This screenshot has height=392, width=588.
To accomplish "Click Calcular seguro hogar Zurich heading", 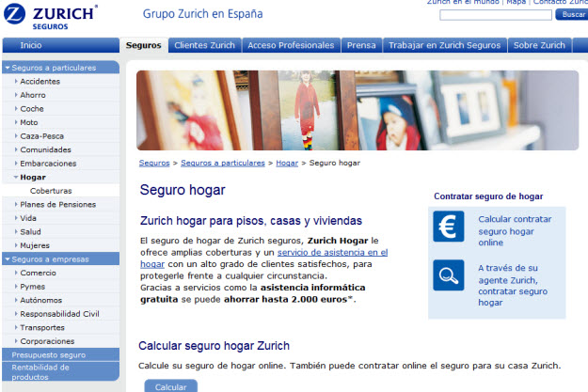I will [215, 346].
